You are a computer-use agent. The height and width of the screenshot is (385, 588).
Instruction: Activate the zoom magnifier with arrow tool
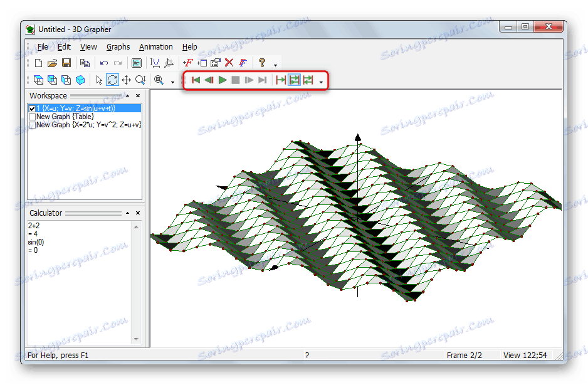pyautogui.click(x=140, y=80)
